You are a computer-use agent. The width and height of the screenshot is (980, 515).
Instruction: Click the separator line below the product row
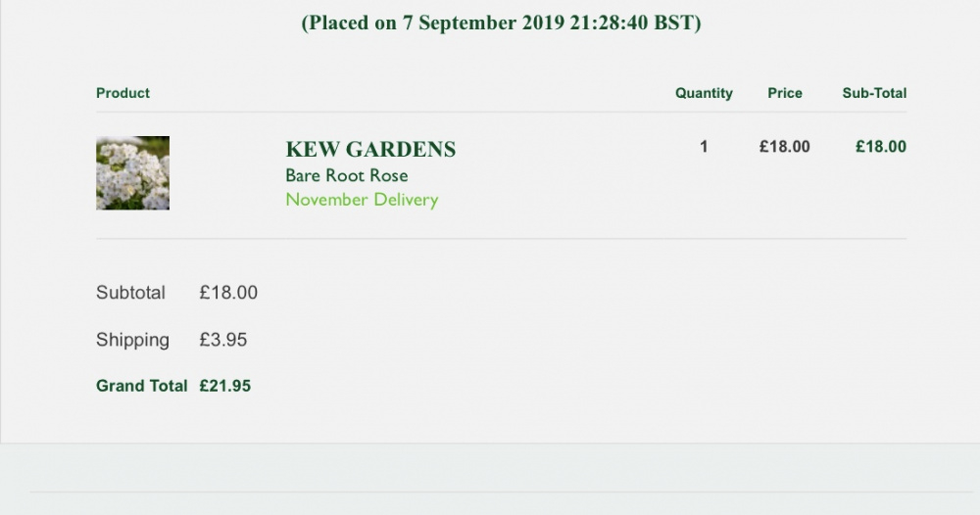tap(501, 239)
